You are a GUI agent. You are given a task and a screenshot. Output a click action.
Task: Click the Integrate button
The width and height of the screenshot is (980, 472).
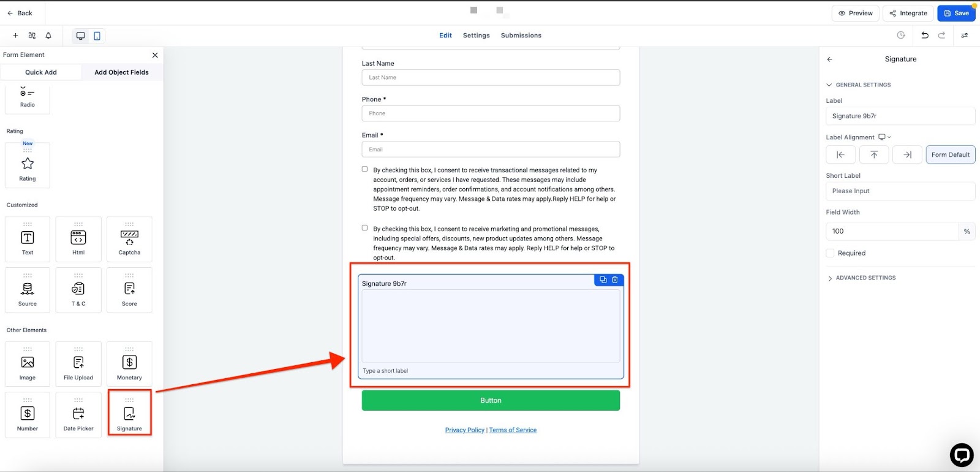tap(908, 13)
